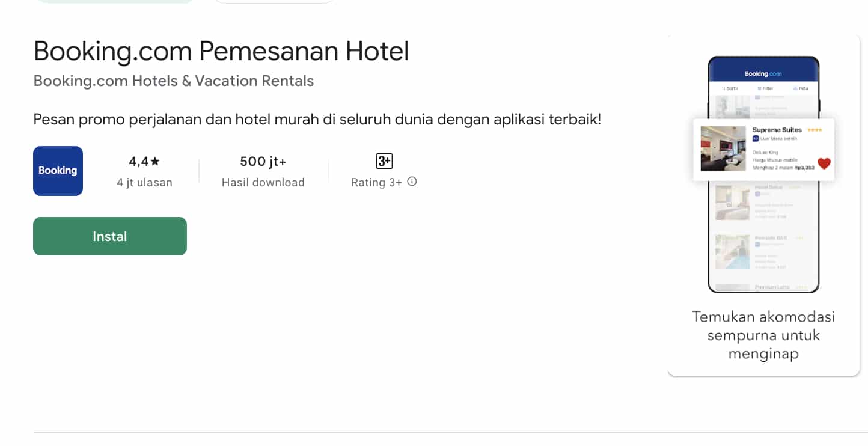Click the four-star rating of Supreme Suites

click(815, 130)
